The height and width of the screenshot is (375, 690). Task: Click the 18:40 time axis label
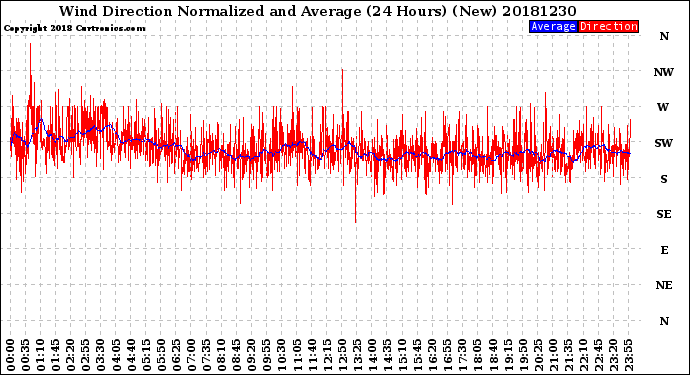[493, 355]
